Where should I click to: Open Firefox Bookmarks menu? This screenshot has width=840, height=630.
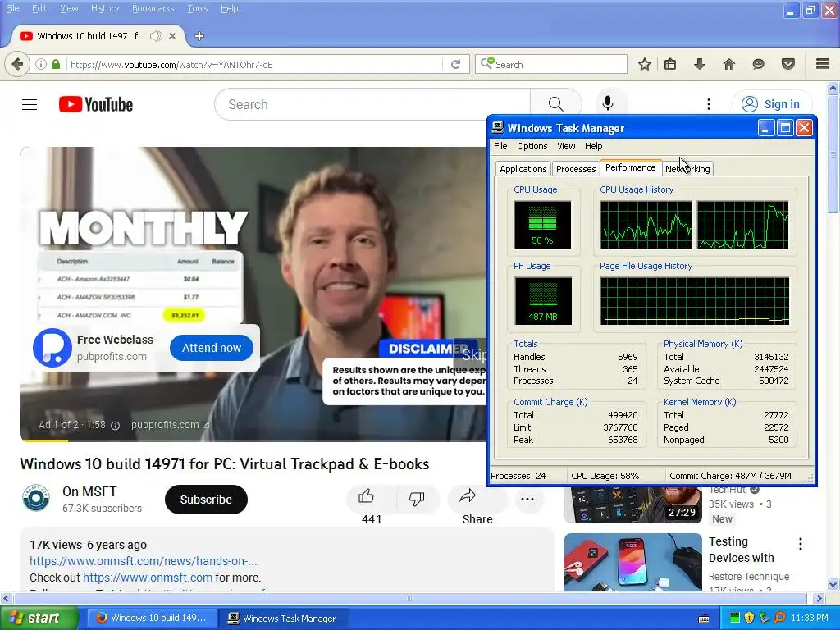tap(153, 8)
